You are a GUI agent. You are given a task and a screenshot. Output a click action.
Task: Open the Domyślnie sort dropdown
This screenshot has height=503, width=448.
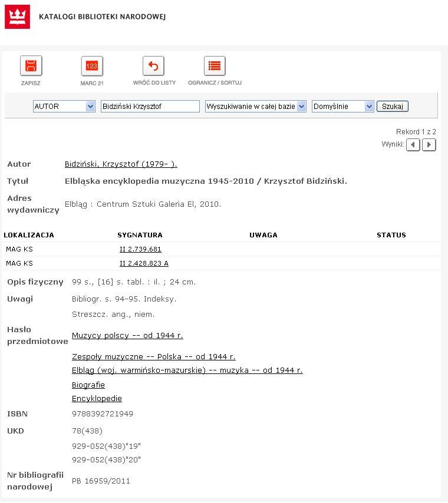(342, 106)
